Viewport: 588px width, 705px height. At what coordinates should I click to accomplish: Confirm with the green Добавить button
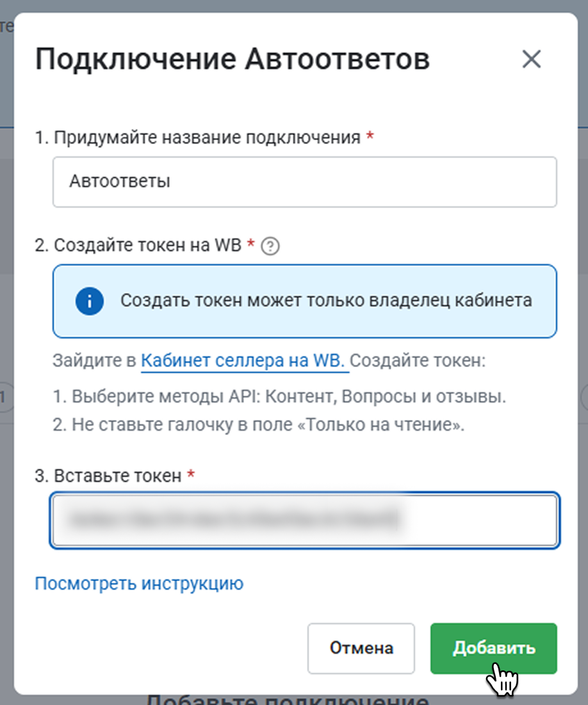[x=494, y=648]
